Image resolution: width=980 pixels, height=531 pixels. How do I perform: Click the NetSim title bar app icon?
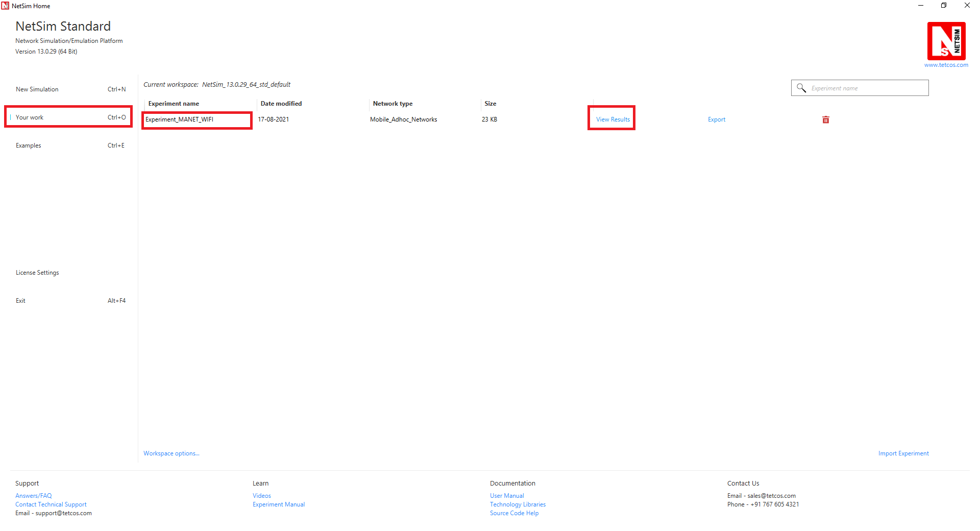click(5, 6)
